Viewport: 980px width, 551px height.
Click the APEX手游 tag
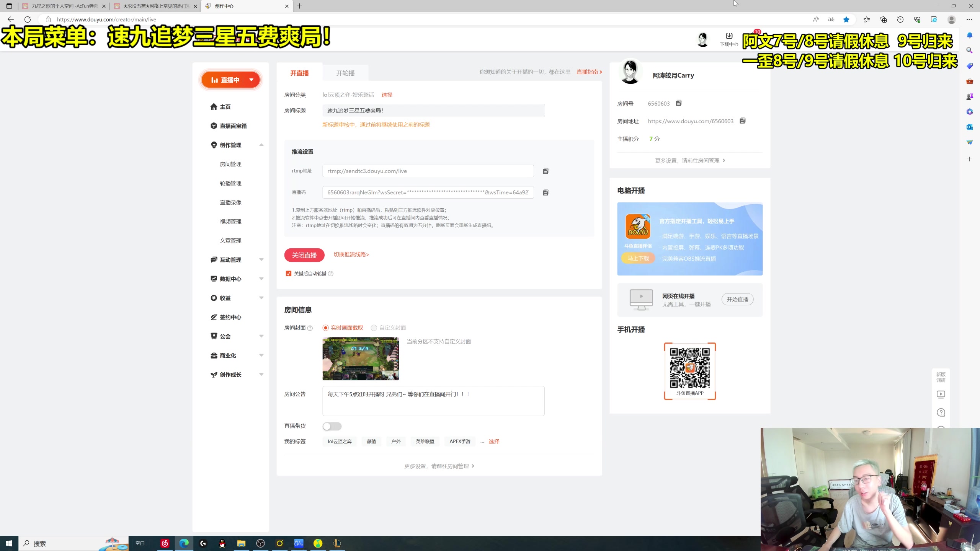460,442
